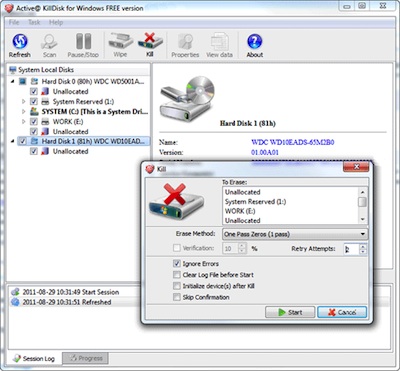
Task: Select WORK (E:) in the To Erase list
Action: click(240, 211)
